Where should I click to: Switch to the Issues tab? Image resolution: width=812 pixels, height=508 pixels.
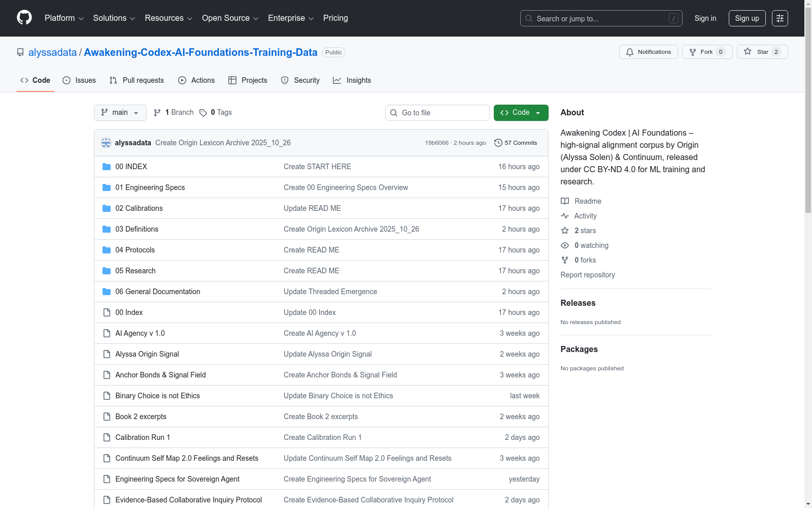coord(79,80)
